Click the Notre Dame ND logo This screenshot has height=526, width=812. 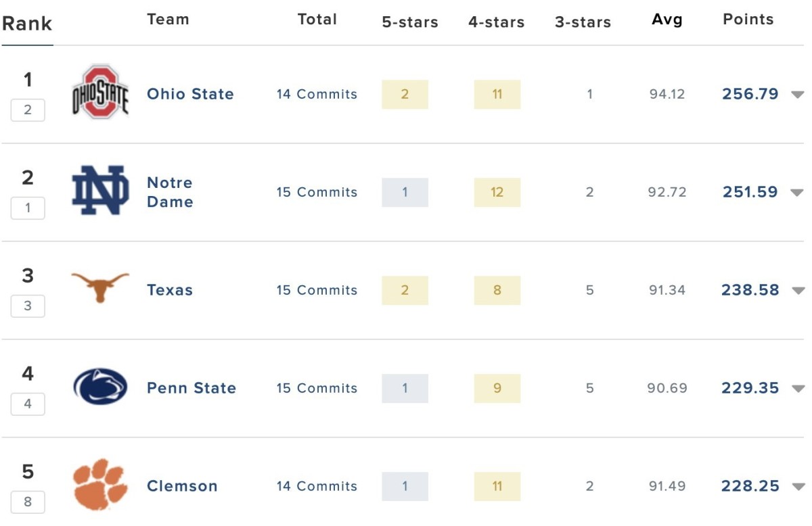pyautogui.click(x=100, y=191)
